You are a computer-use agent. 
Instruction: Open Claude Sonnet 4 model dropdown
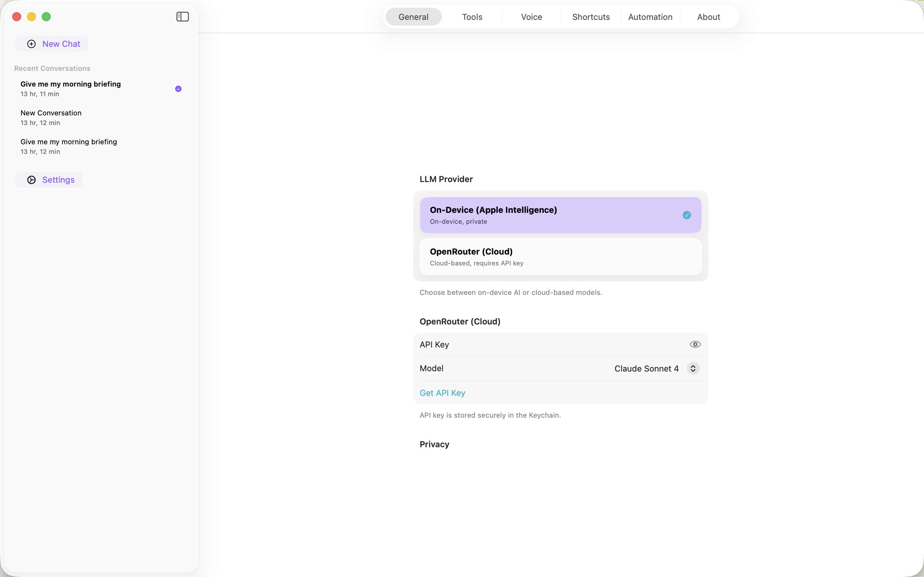click(646, 369)
